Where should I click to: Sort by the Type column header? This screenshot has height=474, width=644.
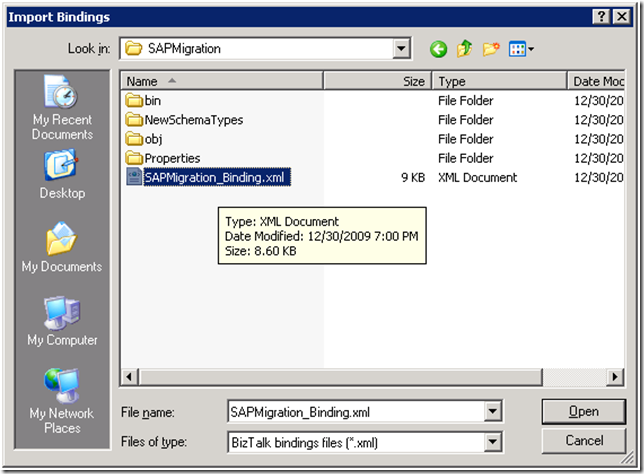tap(499, 81)
